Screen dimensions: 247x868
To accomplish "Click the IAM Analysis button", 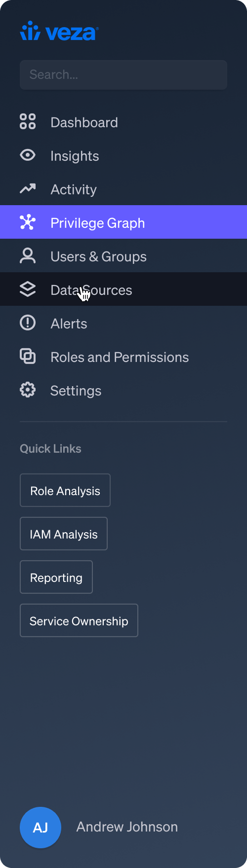I will pyautogui.click(x=64, y=534).
